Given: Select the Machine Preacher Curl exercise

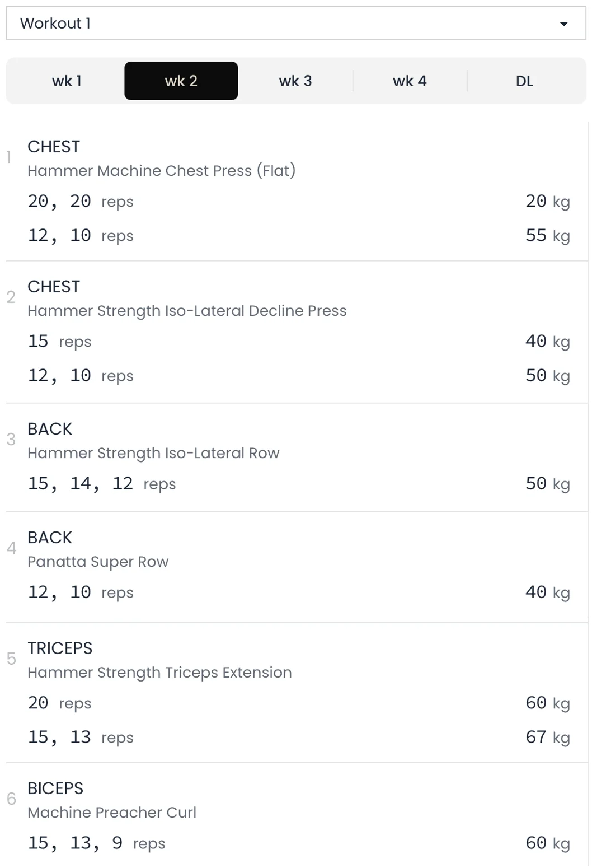Looking at the screenshot, I should tap(112, 813).
